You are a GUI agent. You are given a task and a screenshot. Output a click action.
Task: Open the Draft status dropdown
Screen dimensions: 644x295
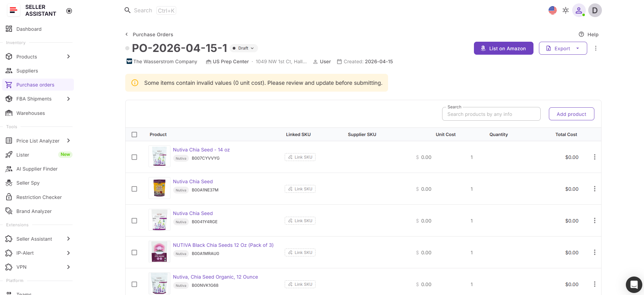click(244, 48)
